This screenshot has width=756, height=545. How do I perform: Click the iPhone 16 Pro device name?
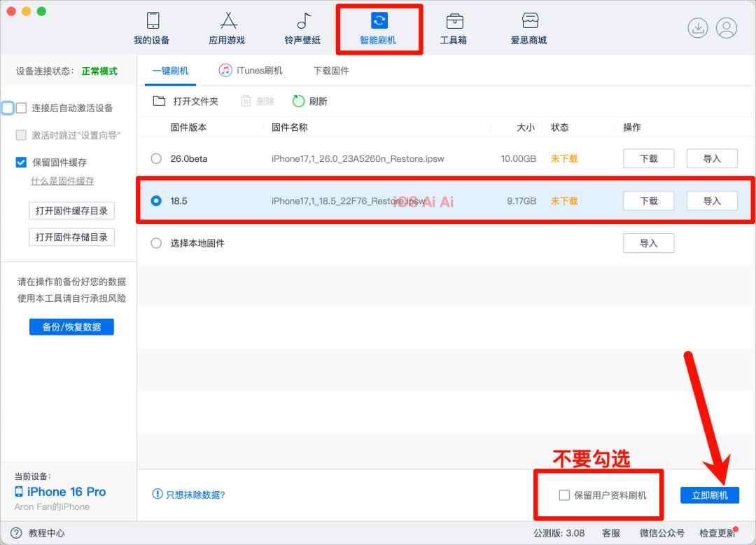(66, 492)
